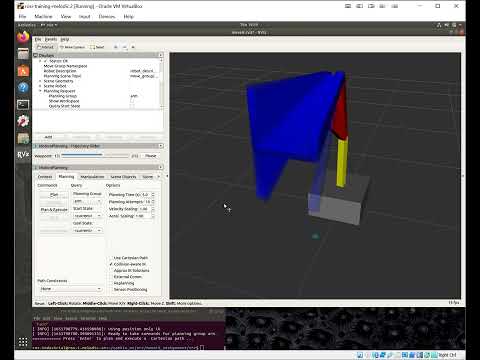Screen dimensions: 480x360
Task: Select the Move Camera tool
Action: click(72, 47)
